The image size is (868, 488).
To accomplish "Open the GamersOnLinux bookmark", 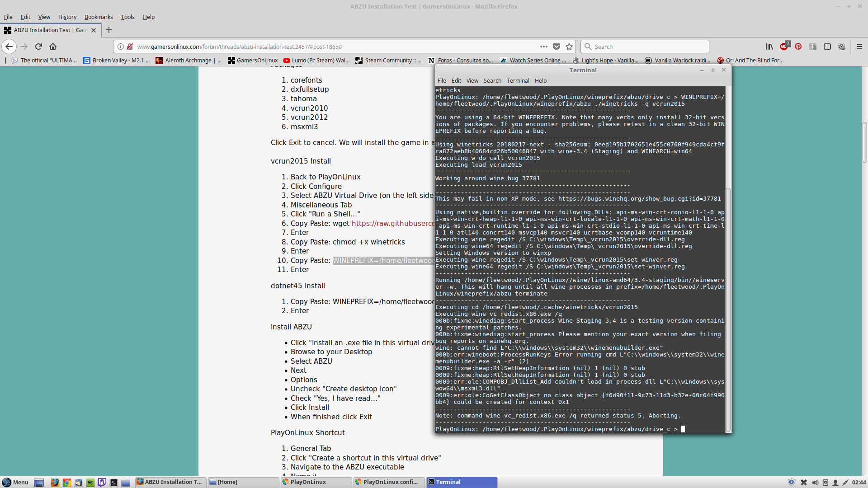I will click(x=253, y=60).
